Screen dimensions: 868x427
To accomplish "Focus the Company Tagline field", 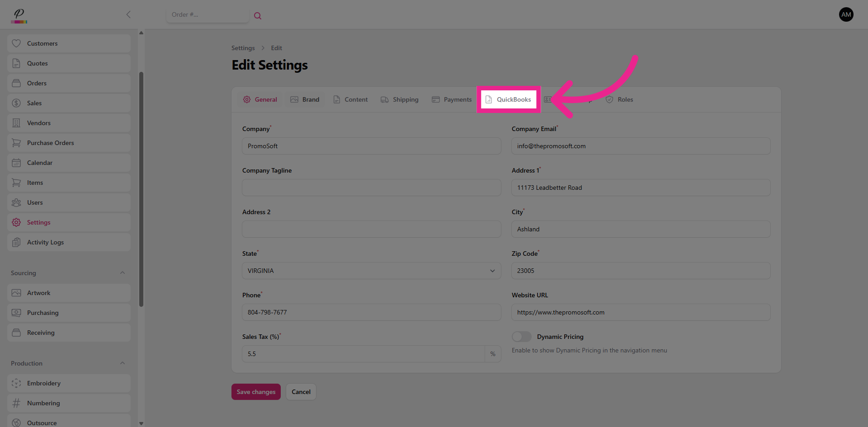I will click(x=371, y=188).
